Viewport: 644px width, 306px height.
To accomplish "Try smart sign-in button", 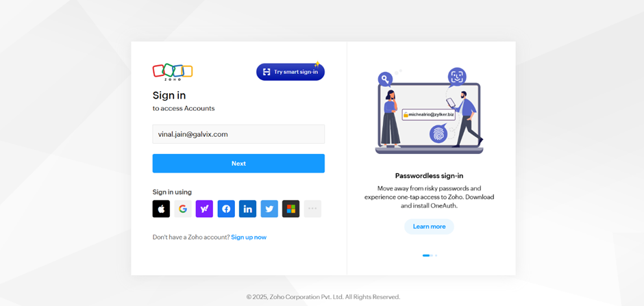I will [290, 72].
